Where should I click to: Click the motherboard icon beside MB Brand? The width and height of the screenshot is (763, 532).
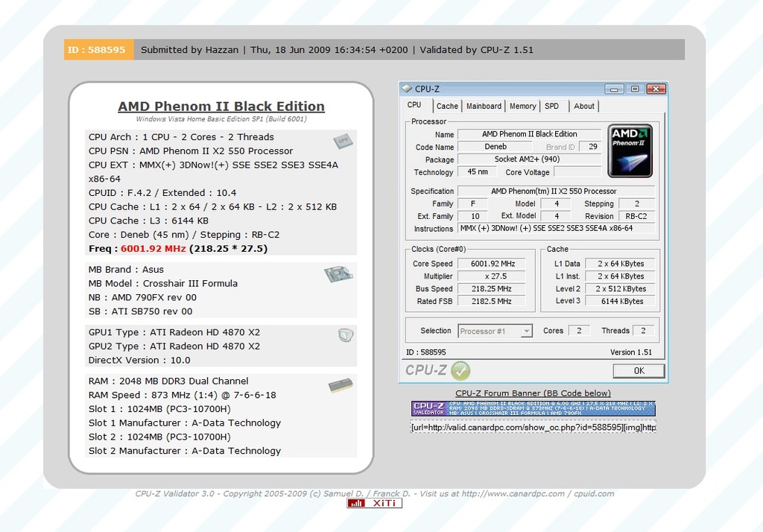coord(338,274)
